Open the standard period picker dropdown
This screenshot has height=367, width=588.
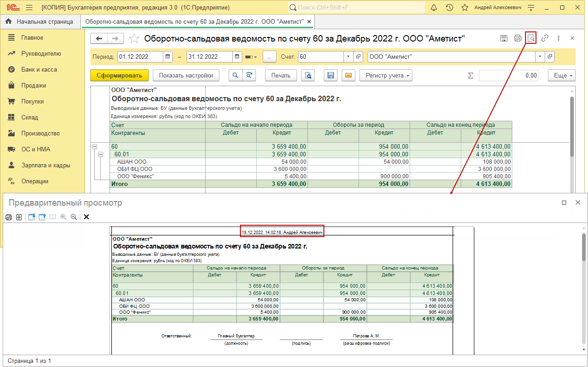(251, 57)
